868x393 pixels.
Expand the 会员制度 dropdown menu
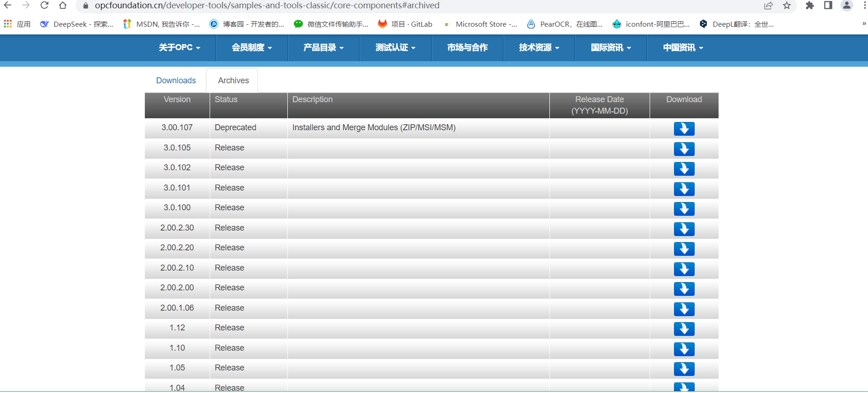(252, 47)
